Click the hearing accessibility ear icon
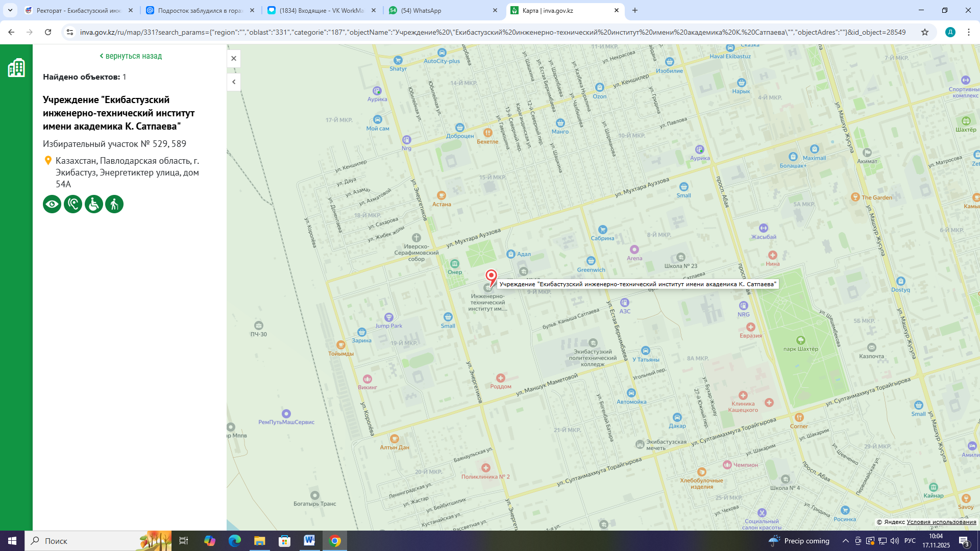The height and width of the screenshot is (551, 980). tap(73, 204)
